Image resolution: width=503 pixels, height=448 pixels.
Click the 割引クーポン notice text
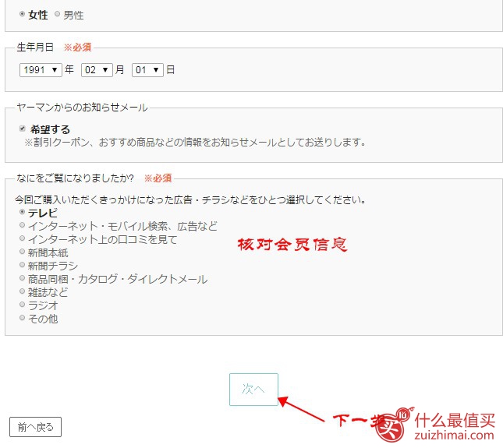[x=195, y=142]
